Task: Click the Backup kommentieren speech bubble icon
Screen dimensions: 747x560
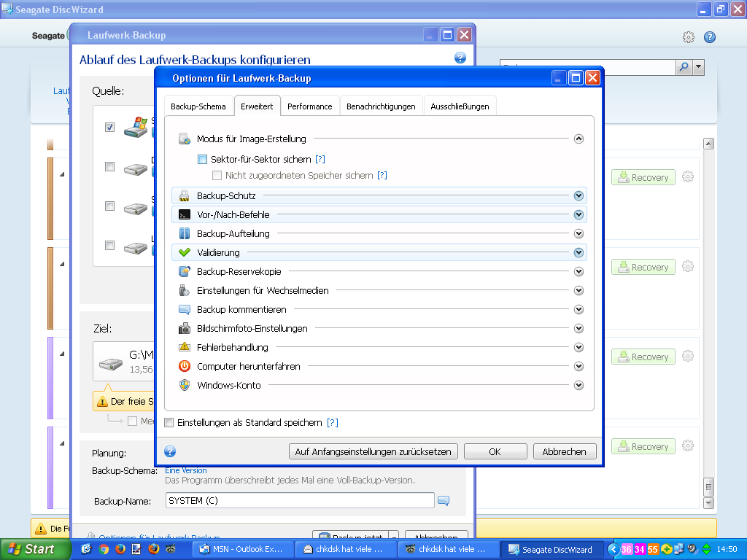Action: pyautogui.click(x=185, y=309)
